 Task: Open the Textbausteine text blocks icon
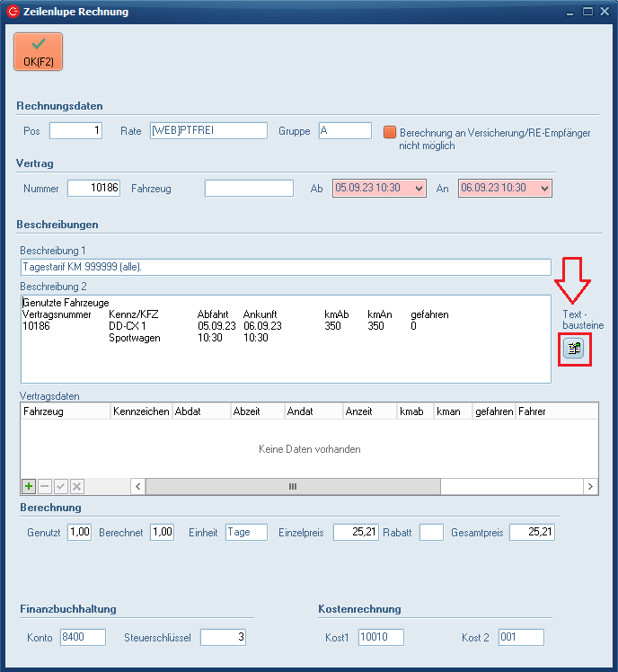tap(572, 349)
